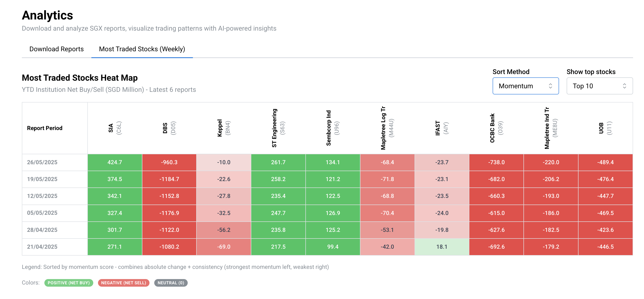Click the IFAST (AIY) column header
644x299 pixels.
[x=442, y=128]
